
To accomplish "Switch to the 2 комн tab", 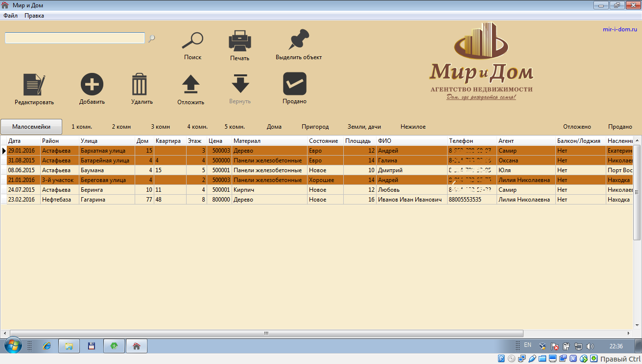I will tap(121, 127).
